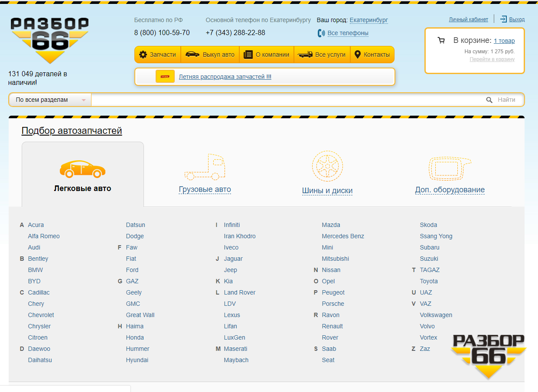
Task: Click the truck outline icon
Action: click(x=205, y=167)
